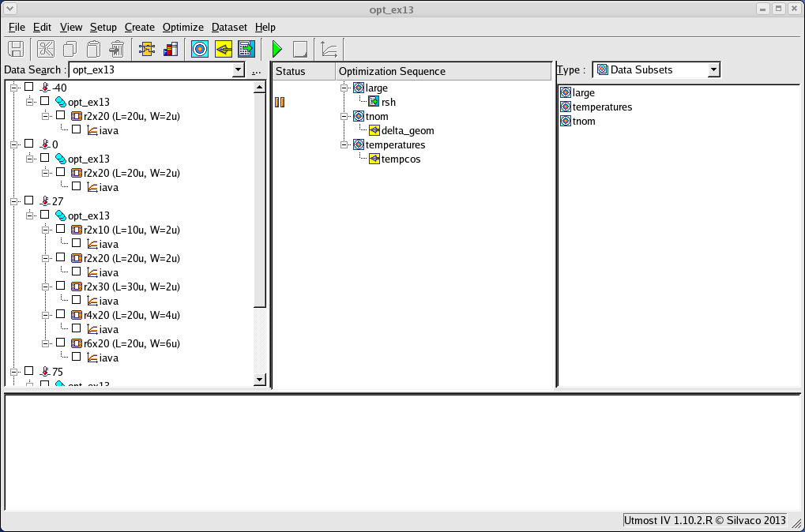This screenshot has height=532, width=805.
Task: Click the blue target data subset toolbar icon
Action: (x=200, y=49)
